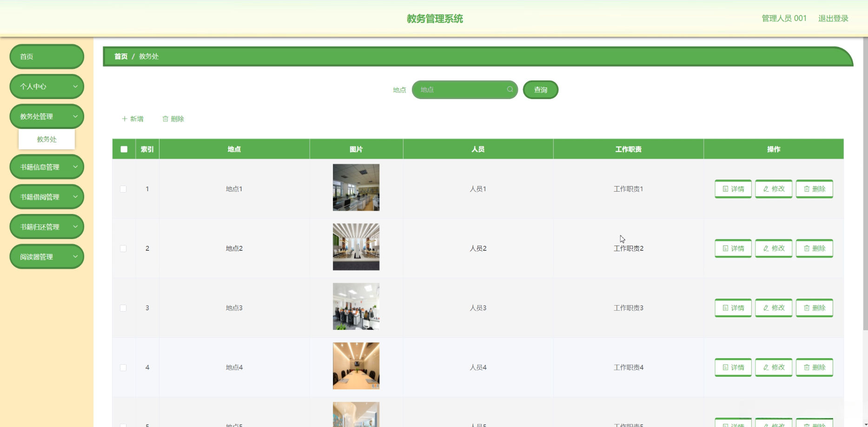Toggle the select-all checkbox in table header
868x427 pixels.
pos(124,149)
